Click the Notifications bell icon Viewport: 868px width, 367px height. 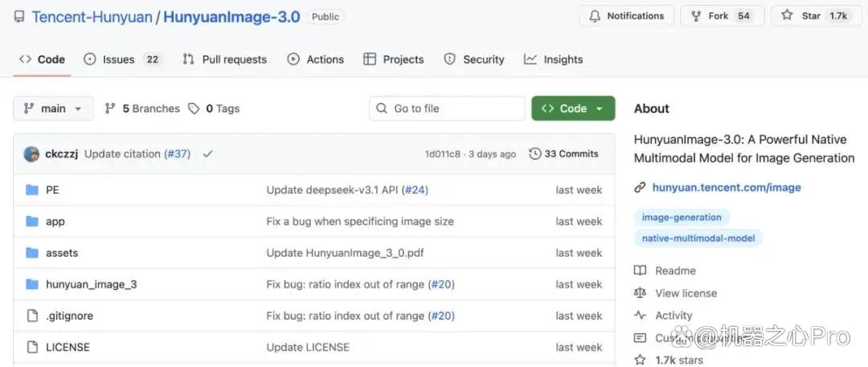coord(595,16)
